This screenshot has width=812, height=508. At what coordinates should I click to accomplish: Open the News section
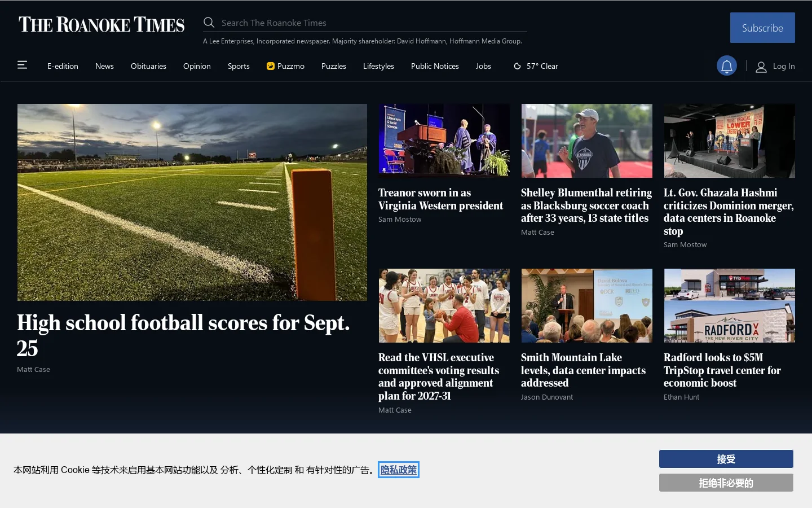(x=104, y=66)
